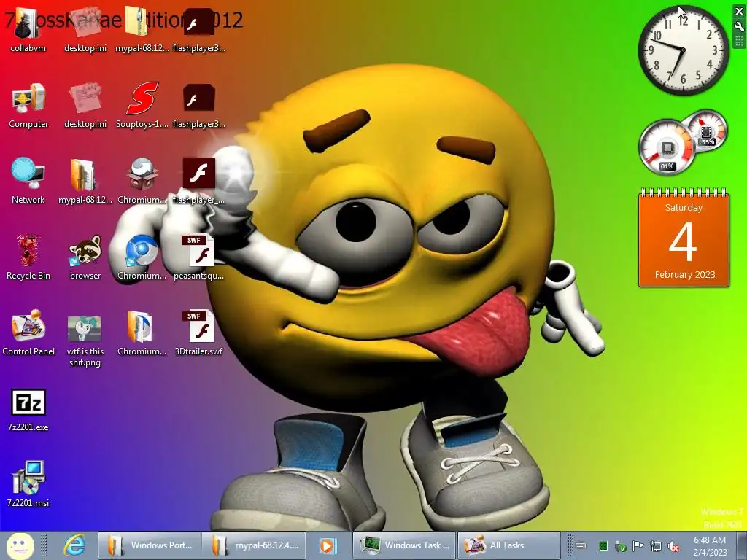Select the peasantsqu SWF file
Image resolution: width=747 pixels, height=560 pixels.
click(198, 257)
